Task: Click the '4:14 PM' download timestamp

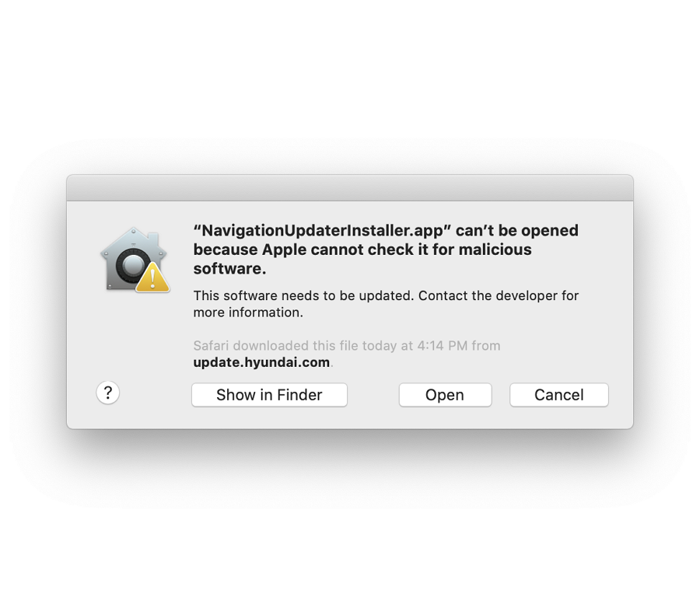Action: pyautogui.click(x=442, y=346)
